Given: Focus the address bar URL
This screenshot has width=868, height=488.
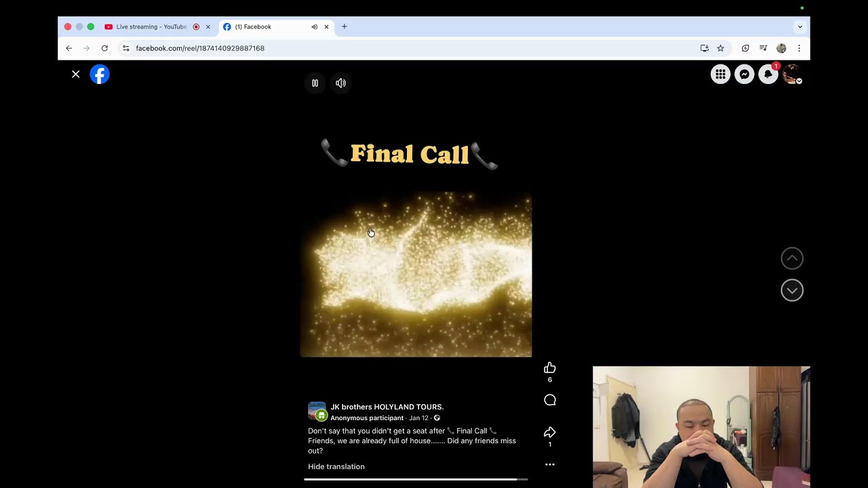Looking at the screenshot, I should [200, 48].
